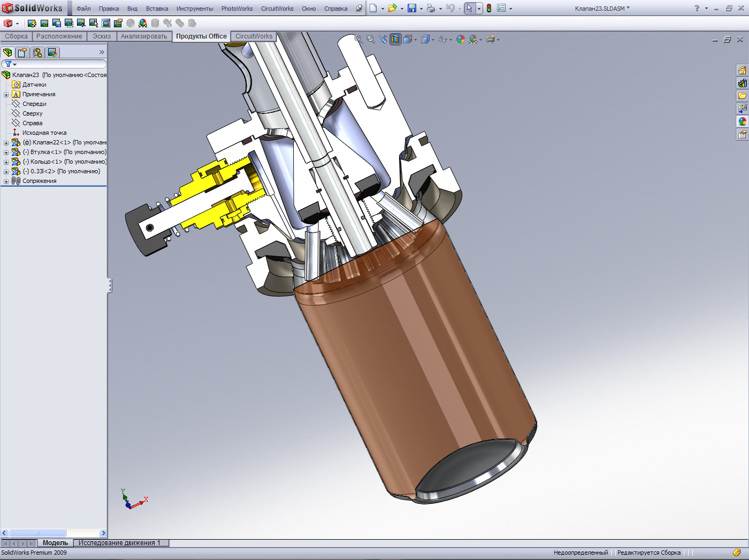Click the Select cursor tool
This screenshot has height=560, width=749.
point(469,8)
